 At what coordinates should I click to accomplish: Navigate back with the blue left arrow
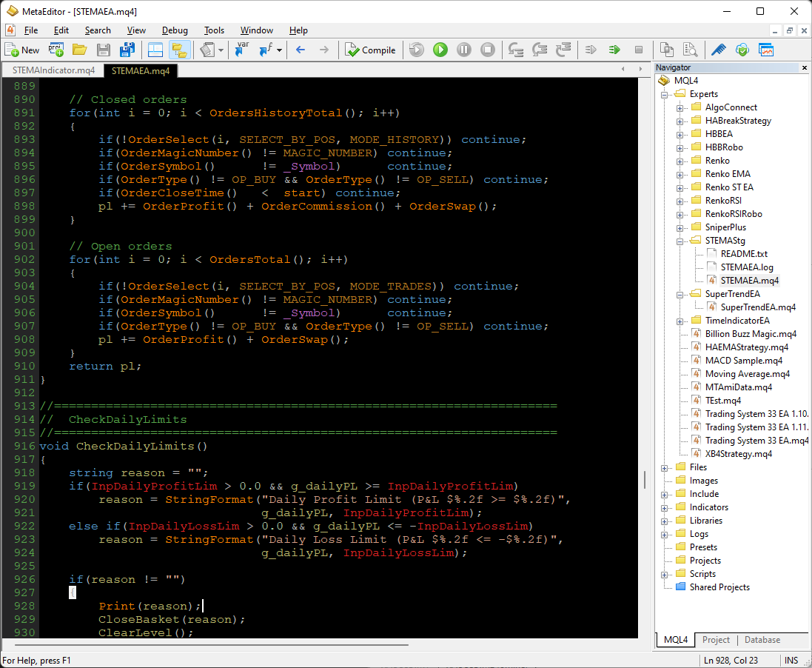click(301, 50)
